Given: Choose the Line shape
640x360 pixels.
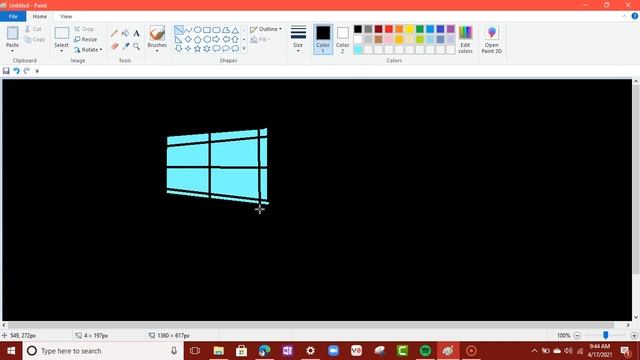Looking at the screenshot, I should click(179, 30).
